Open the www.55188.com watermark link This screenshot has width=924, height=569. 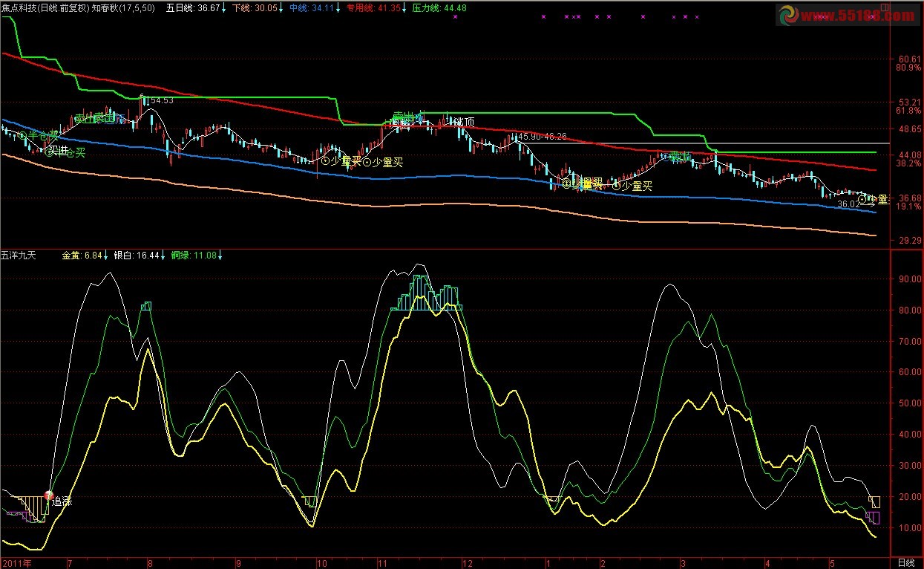point(858,16)
